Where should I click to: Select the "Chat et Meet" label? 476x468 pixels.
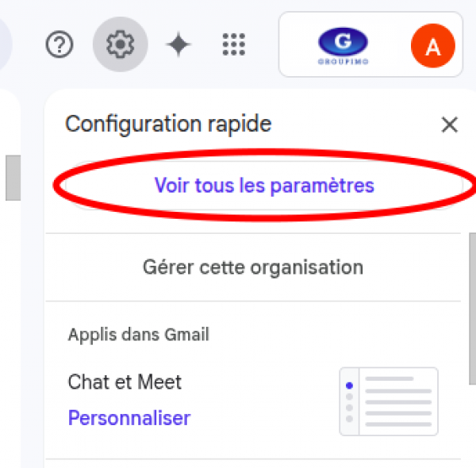point(125,382)
